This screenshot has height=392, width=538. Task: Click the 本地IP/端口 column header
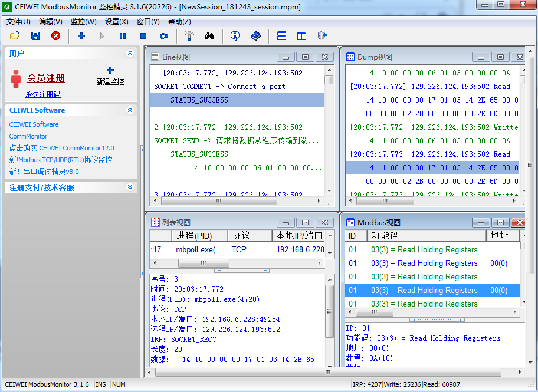tap(298, 236)
